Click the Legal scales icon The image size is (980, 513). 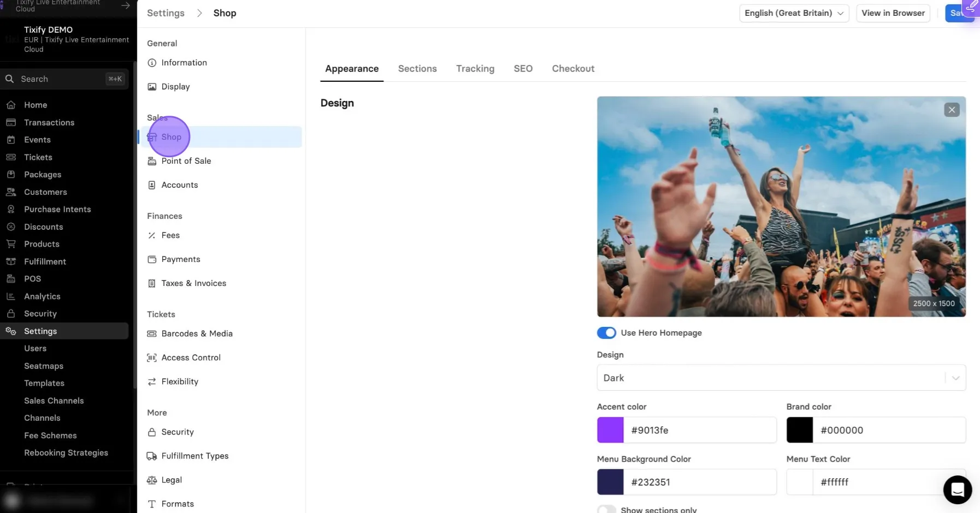[x=152, y=480]
